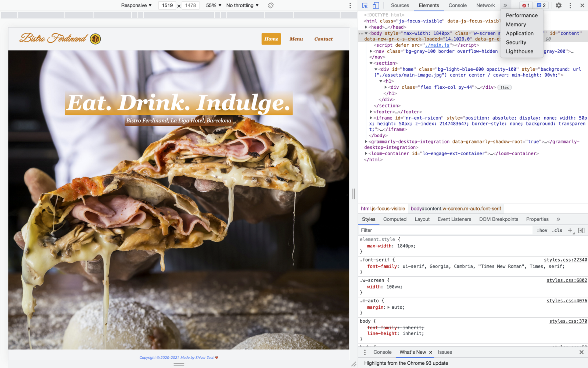This screenshot has width=588, height=368.
Task: Open the drawer three-dot menu icon
Action: click(x=365, y=352)
